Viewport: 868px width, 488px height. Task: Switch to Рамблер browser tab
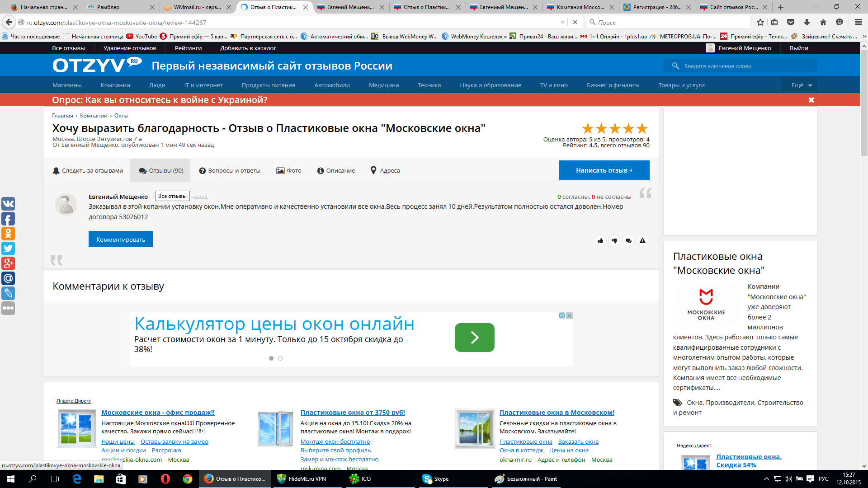pyautogui.click(x=120, y=7)
